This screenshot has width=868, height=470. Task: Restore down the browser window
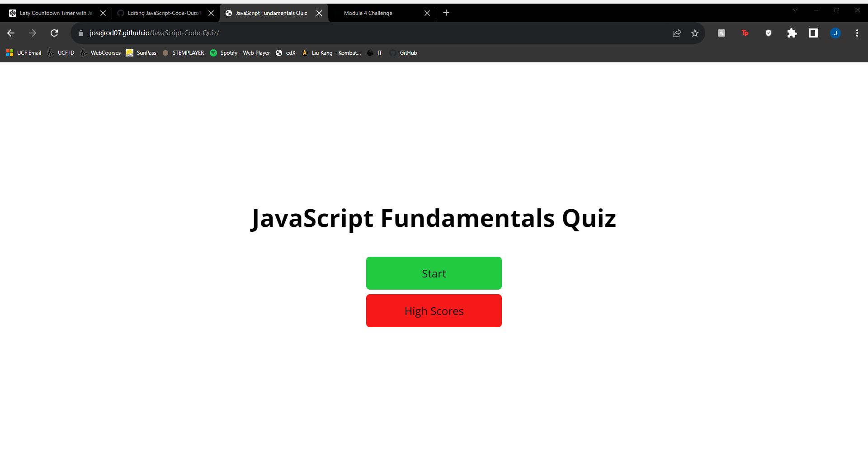(x=837, y=10)
